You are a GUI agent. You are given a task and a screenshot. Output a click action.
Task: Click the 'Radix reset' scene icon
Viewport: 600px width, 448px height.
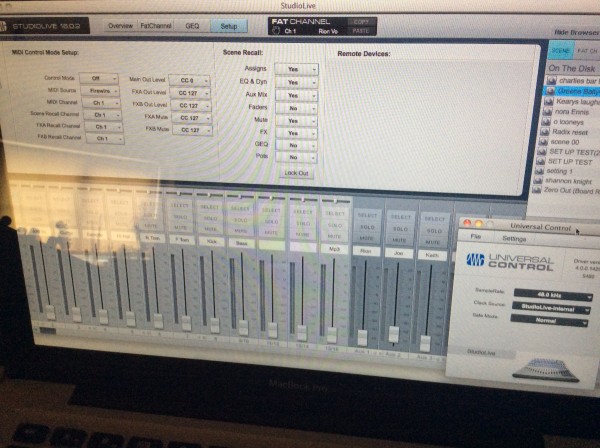[545, 132]
